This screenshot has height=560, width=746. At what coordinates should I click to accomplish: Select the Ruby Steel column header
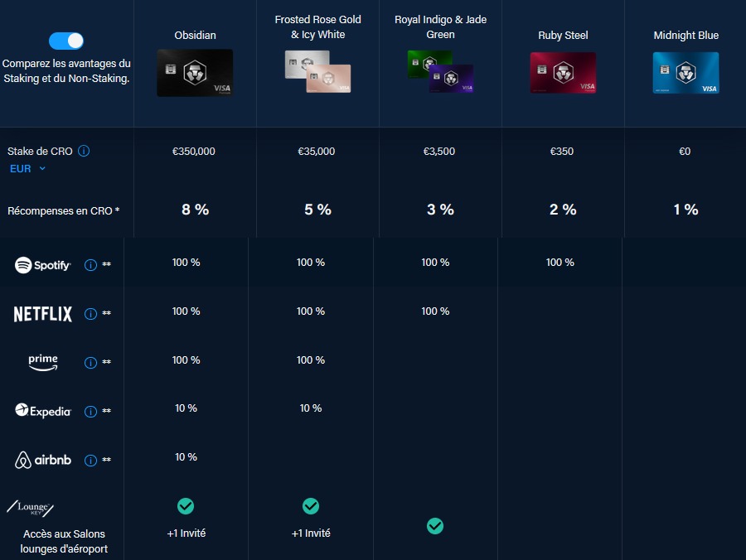563,35
